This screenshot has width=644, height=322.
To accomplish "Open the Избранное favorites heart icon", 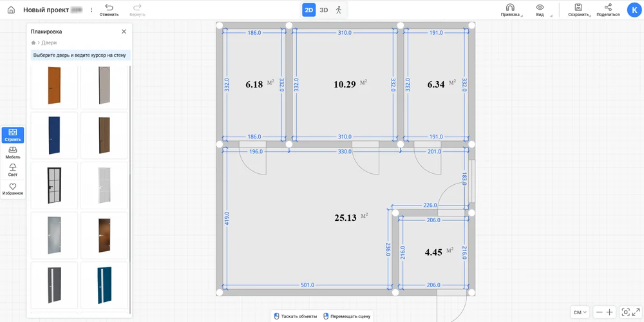I will [x=13, y=188].
